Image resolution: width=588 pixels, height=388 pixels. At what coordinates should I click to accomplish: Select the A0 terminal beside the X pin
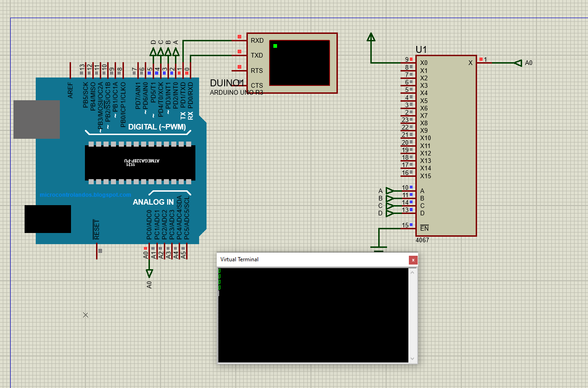[518, 63]
